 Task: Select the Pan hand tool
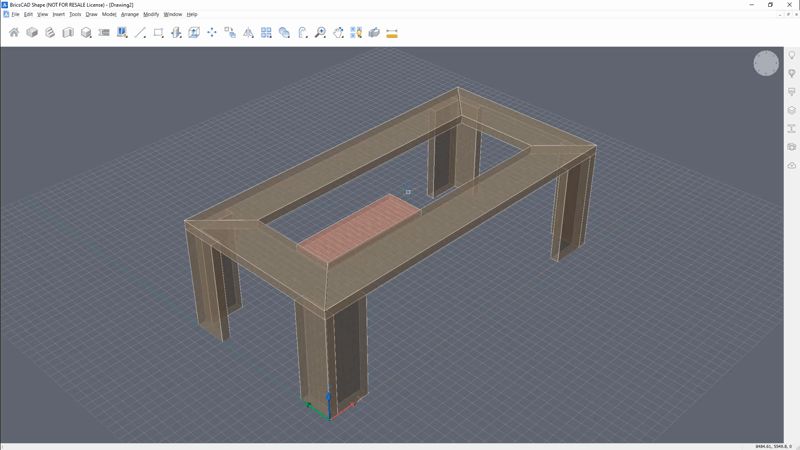point(338,33)
